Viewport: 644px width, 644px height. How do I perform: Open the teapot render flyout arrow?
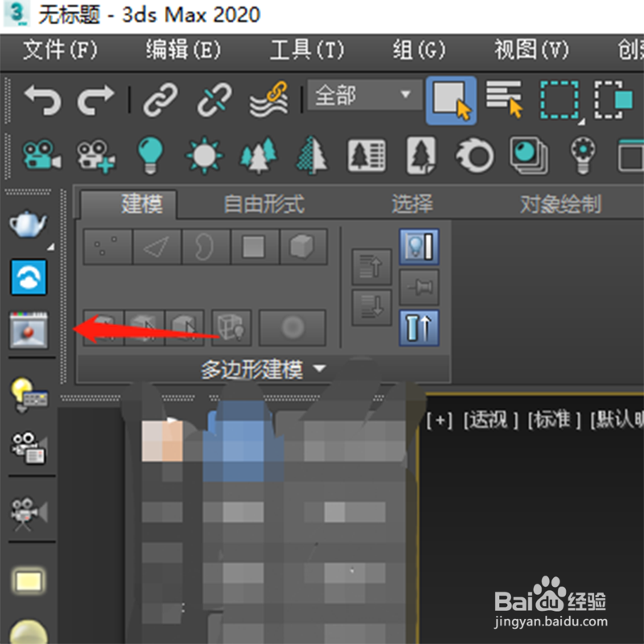coord(51,247)
